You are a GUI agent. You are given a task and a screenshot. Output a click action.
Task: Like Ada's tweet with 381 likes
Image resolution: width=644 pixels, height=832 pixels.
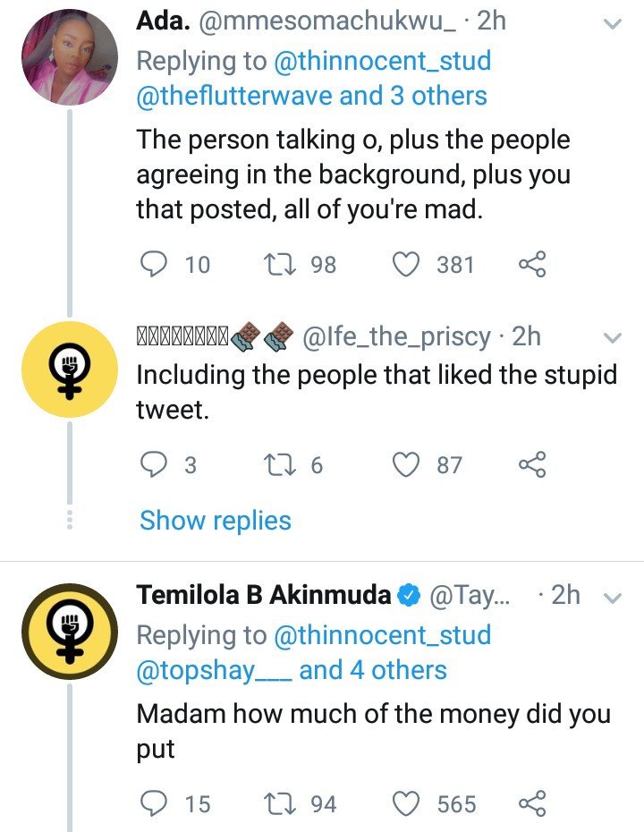click(x=406, y=264)
